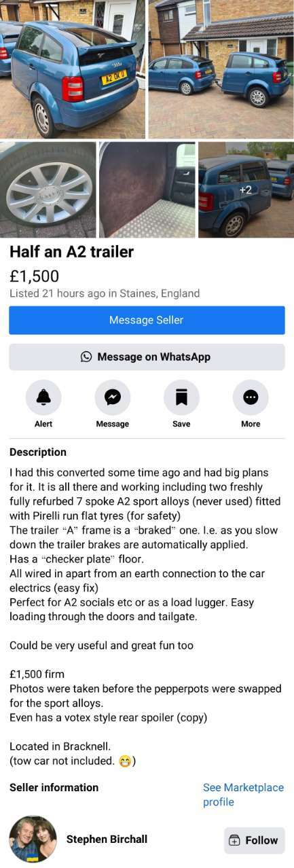294x868 pixels.
Task: Click the WhatsApp logo icon
Action: point(86,357)
